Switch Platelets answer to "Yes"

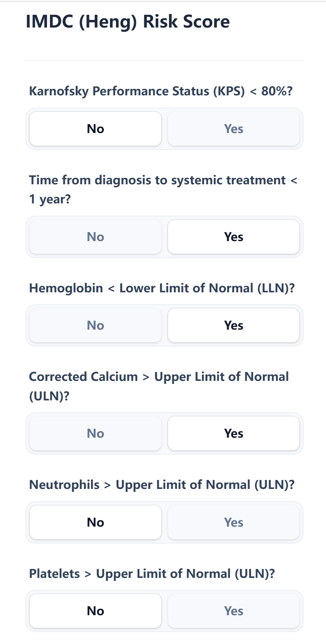pyautogui.click(x=234, y=611)
